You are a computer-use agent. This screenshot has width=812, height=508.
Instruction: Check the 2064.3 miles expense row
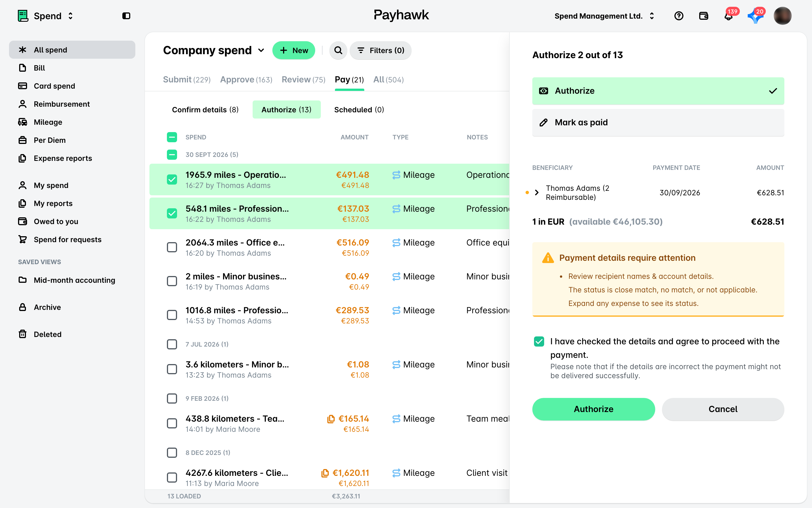pos(172,247)
